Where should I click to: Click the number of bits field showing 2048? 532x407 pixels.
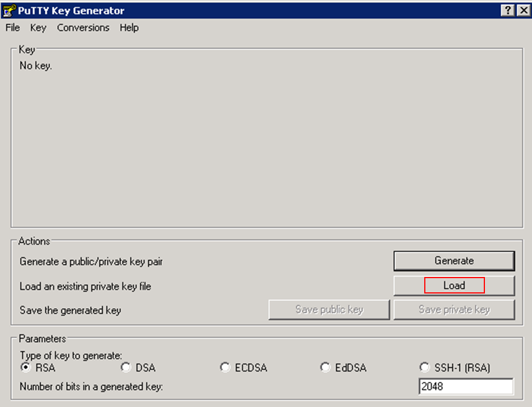466,387
